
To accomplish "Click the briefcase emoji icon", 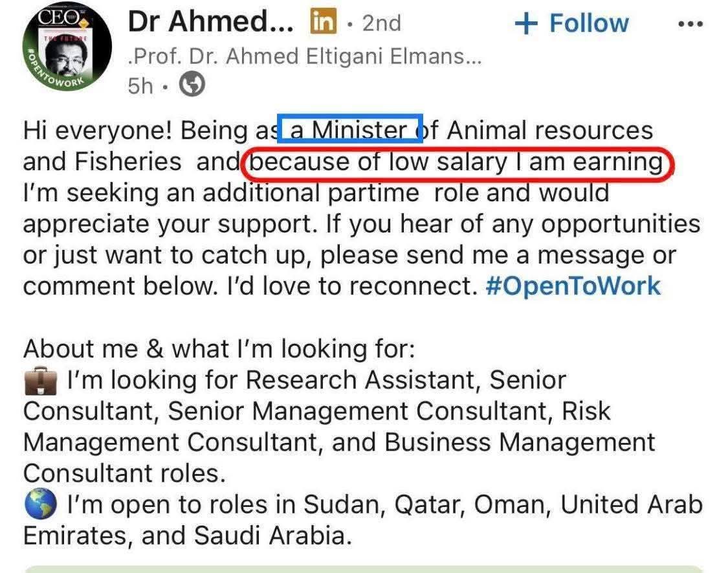I will 40,381.
